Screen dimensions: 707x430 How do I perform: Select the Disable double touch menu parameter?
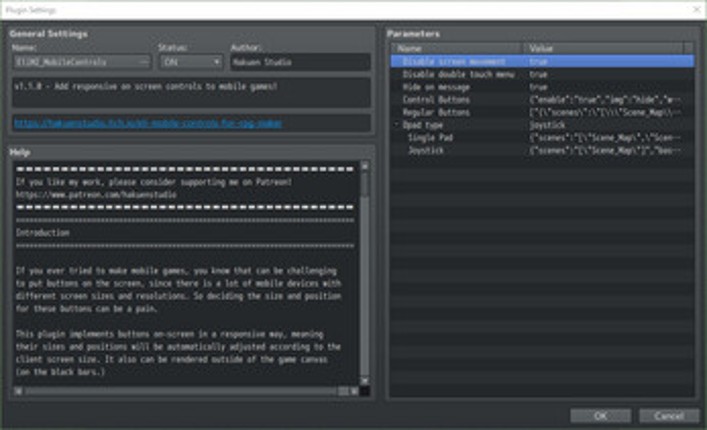(x=542, y=74)
